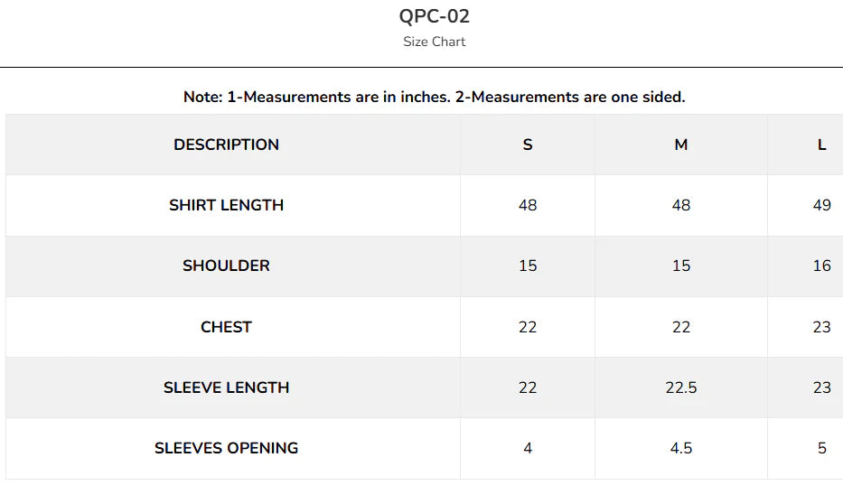Select the 22.5 sleeve length value for M
Screen dimensions: 843x504
point(680,387)
